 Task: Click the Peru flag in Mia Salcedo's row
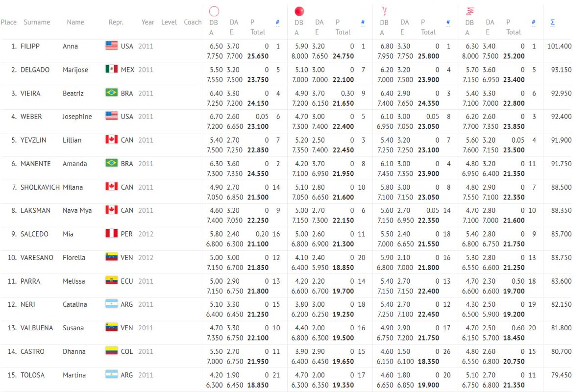click(112, 234)
